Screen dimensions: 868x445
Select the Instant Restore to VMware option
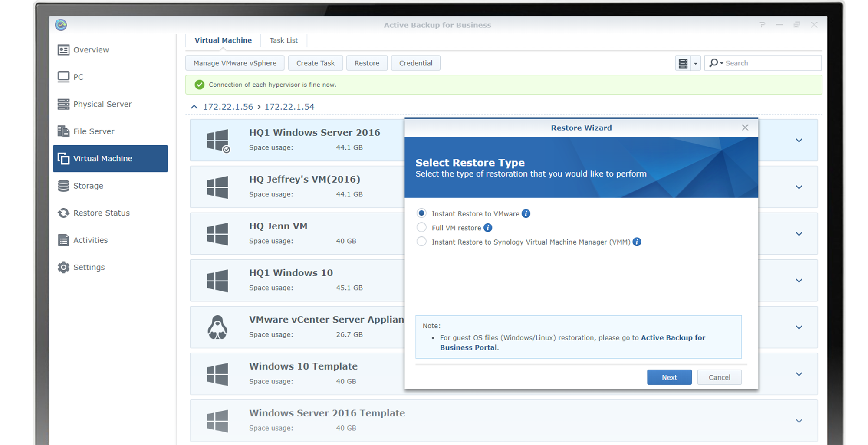[x=421, y=213]
